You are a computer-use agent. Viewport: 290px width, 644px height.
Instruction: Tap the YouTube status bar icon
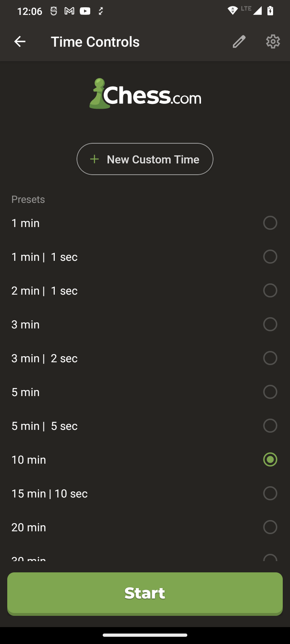(85, 11)
